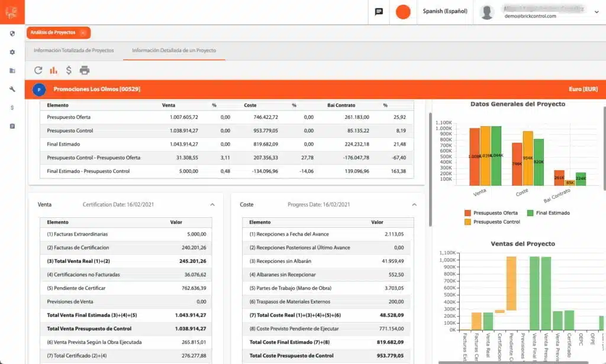This screenshot has width=606, height=364.
Task: Refresh the project data view
Action: tap(38, 69)
